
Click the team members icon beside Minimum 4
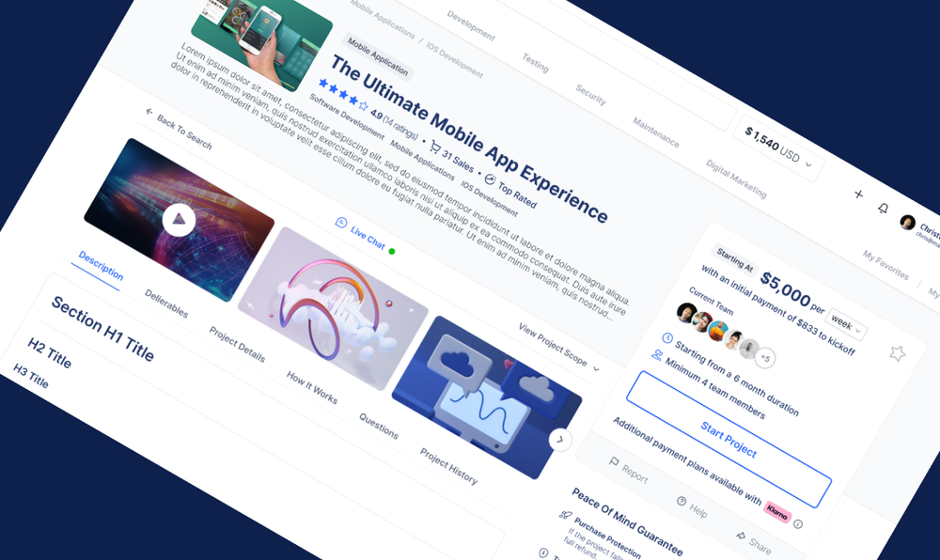(x=656, y=355)
